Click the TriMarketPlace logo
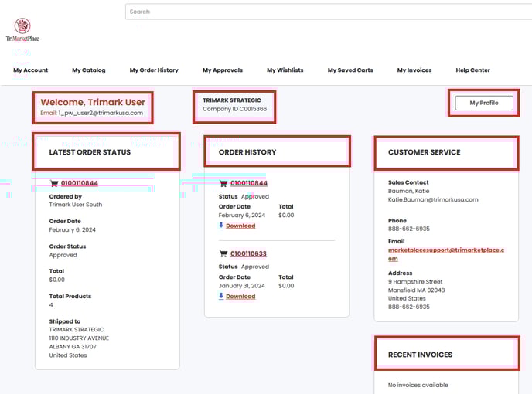The width and height of the screenshot is (532, 394). 22,30
